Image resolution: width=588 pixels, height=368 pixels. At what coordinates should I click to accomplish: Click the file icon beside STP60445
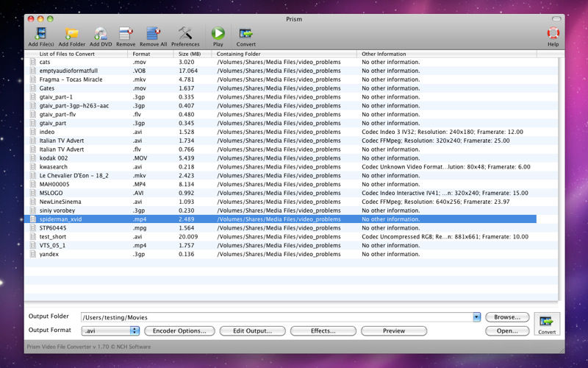pos(33,228)
